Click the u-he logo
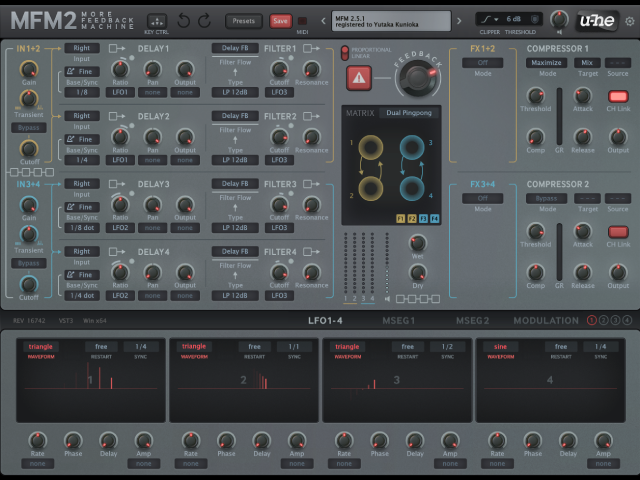The width and height of the screenshot is (640, 480). [x=597, y=20]
